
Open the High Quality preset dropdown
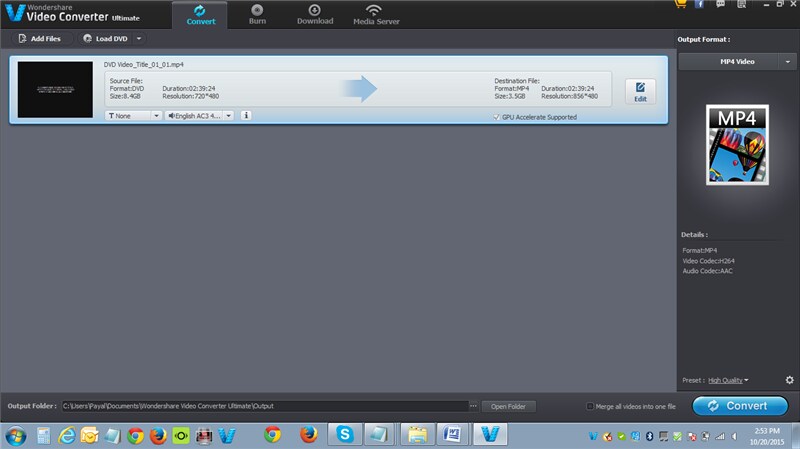[728, 380]
